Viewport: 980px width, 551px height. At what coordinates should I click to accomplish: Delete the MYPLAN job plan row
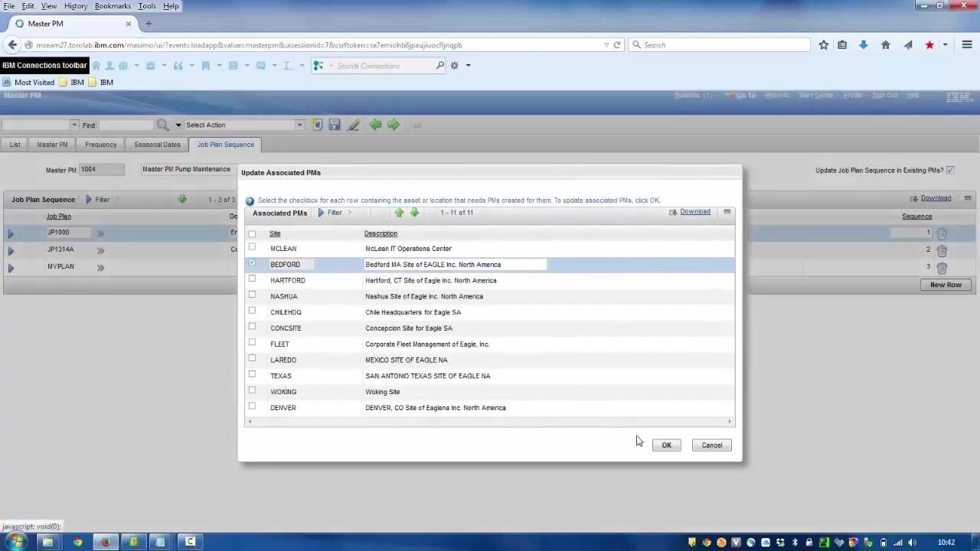[942, 268]
